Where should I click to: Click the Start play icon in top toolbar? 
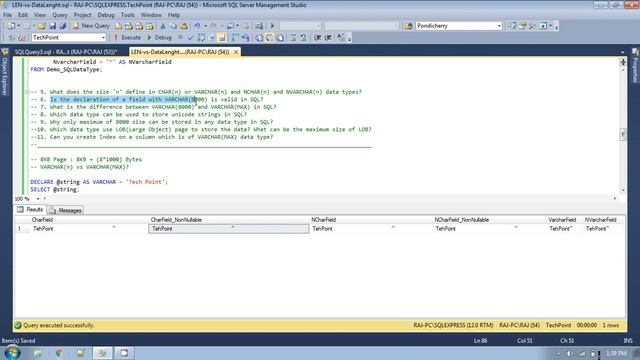click(273, 26)
